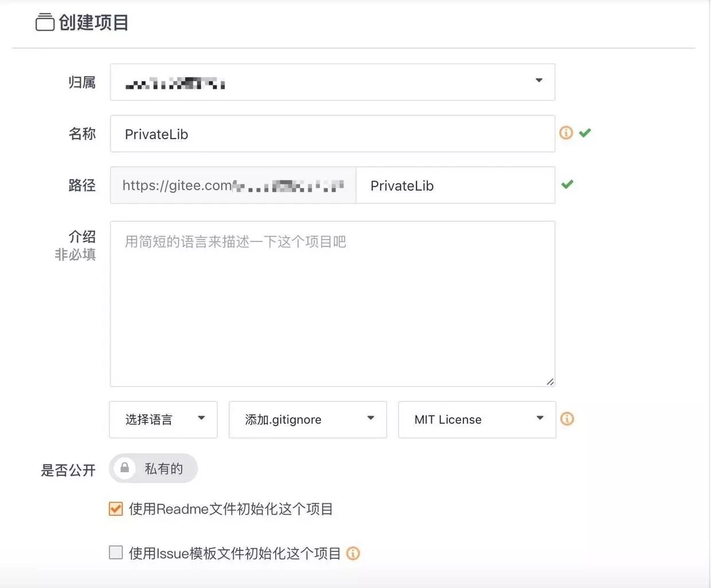
Task: Click the 名称 name input field
Action: pyautogui.click(x=333, y=134)
